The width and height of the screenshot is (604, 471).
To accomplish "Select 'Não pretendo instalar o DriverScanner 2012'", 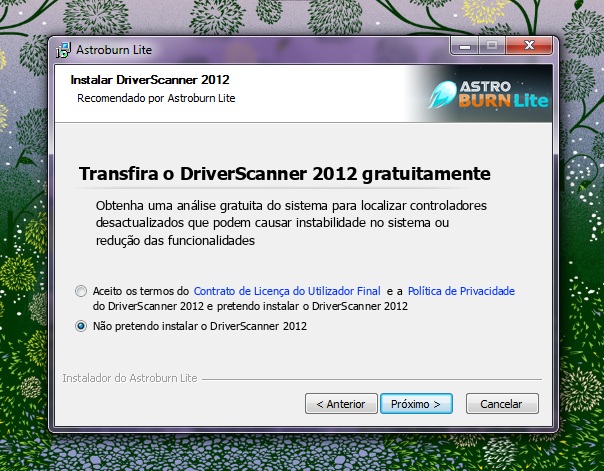I will coord(81,326).
